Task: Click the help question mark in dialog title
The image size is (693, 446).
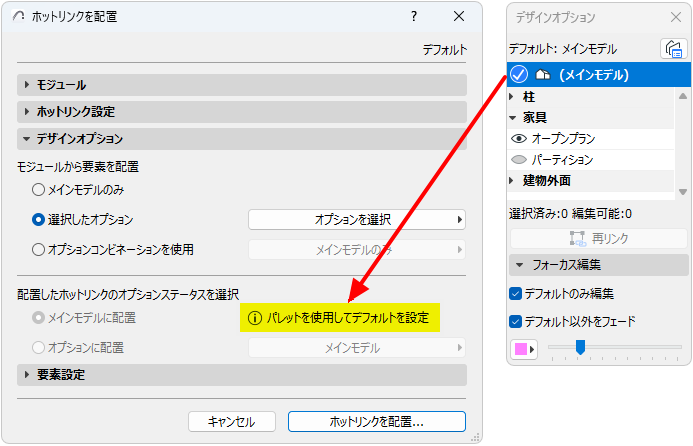Action: click(414, 16)
